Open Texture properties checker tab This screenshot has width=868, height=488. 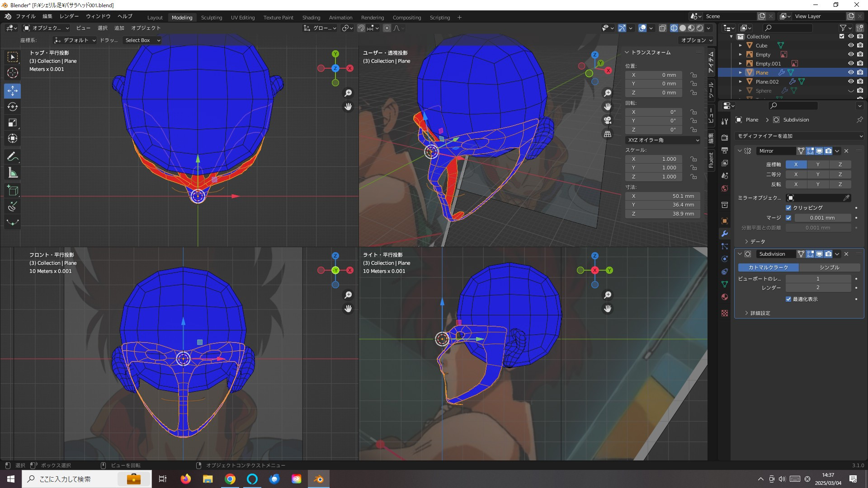pos(725,313)
